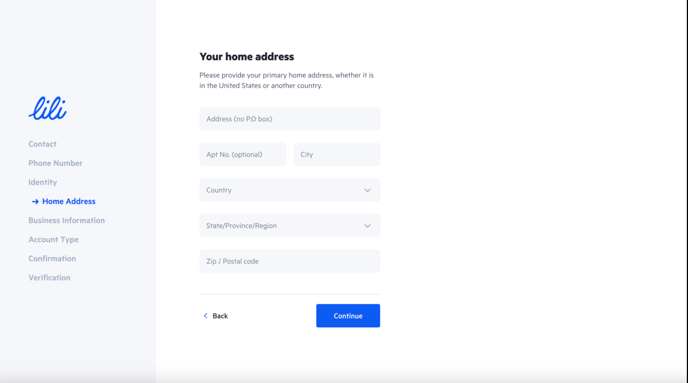Expand the Country dropdown chevron

[x=367, y=190]
